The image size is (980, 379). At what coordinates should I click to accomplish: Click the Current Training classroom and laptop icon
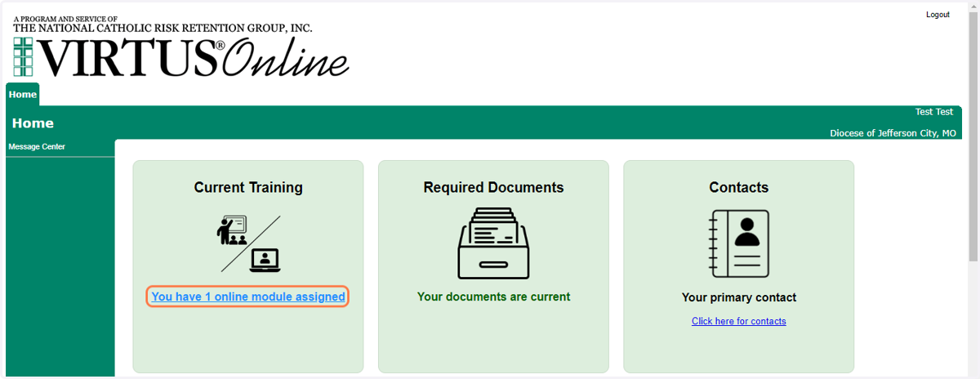pos(248,243)
